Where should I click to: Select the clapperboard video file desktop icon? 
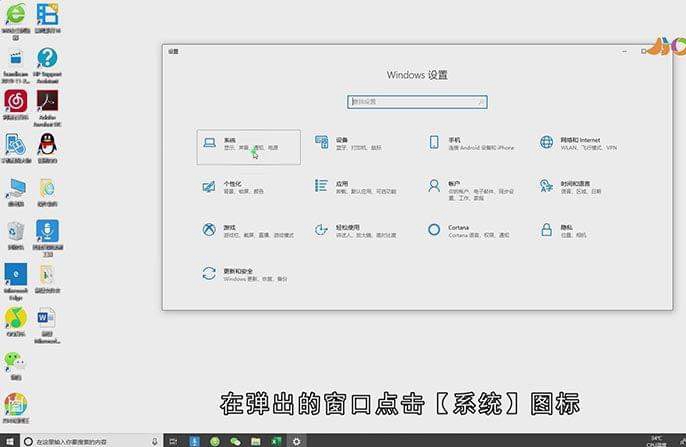click(16, 66)
